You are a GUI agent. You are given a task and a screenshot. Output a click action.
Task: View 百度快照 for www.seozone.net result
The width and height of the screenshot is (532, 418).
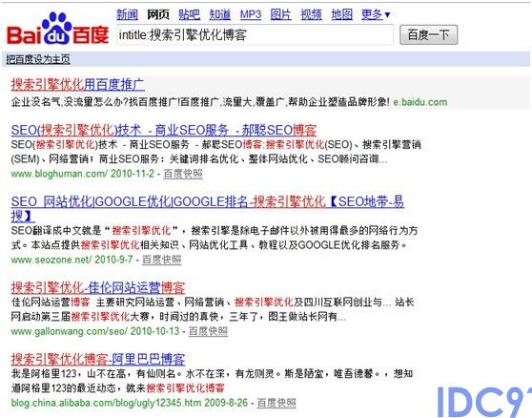click(x=162, y=260)
